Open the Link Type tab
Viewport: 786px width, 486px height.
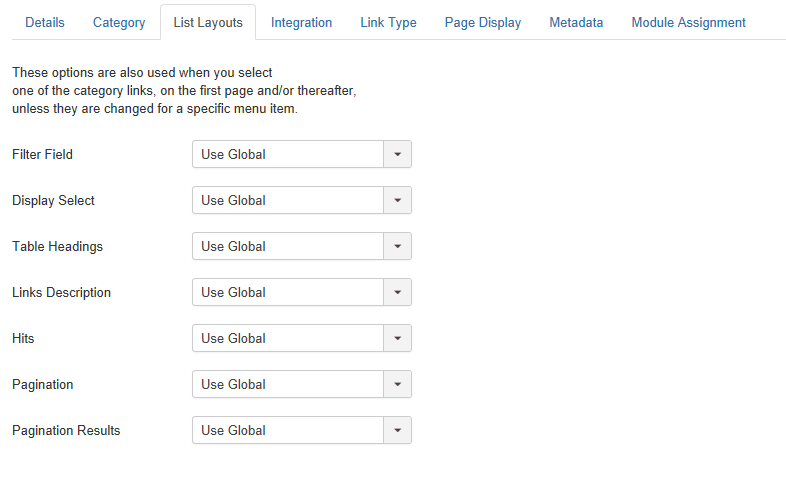(388, 23)
